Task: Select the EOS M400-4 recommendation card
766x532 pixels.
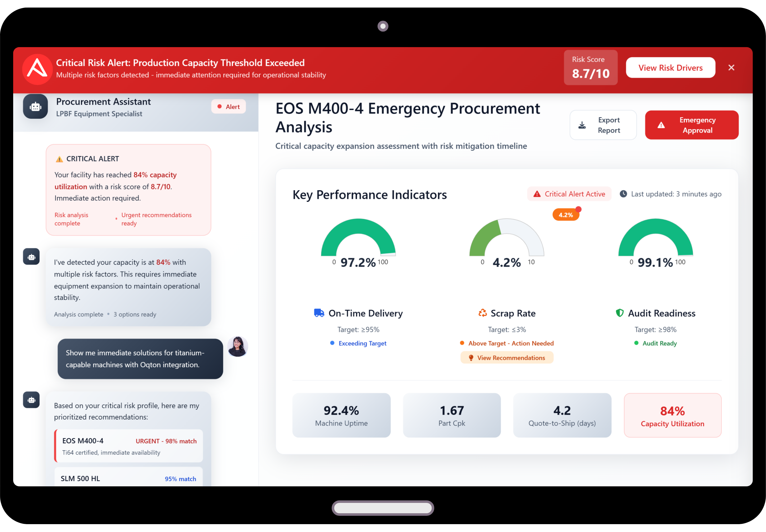Action: 129,446
